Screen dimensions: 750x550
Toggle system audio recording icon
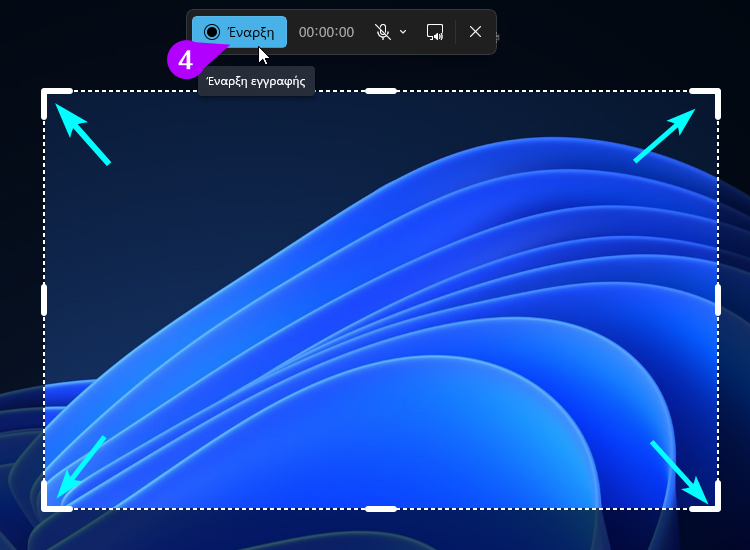point(435,32)
